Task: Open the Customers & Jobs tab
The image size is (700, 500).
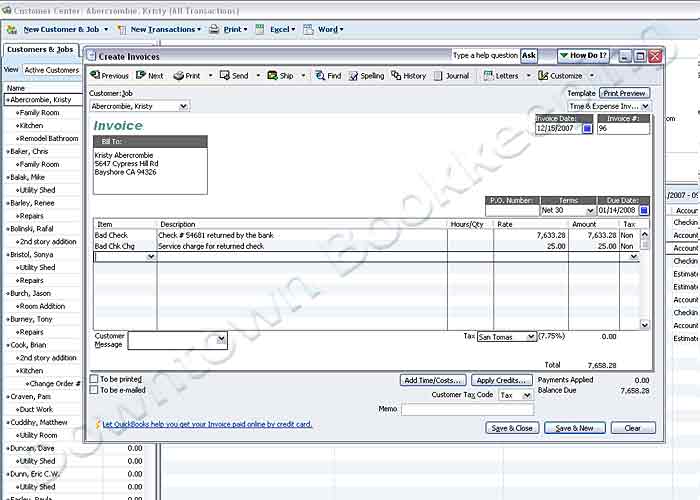Action: coord(40,49)
